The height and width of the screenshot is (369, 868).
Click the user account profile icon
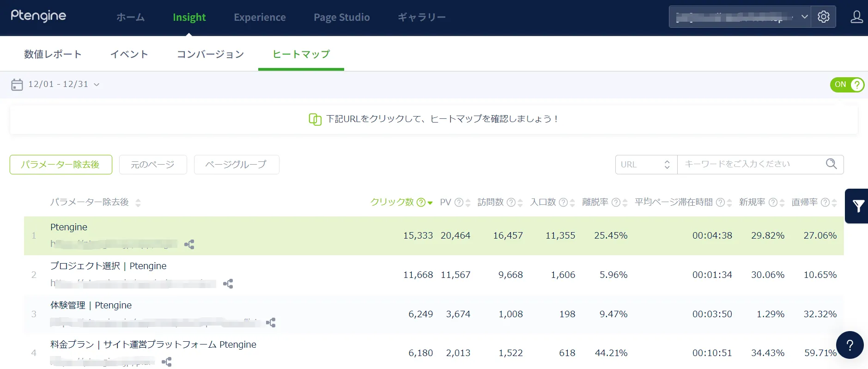[x=856, y=17]
